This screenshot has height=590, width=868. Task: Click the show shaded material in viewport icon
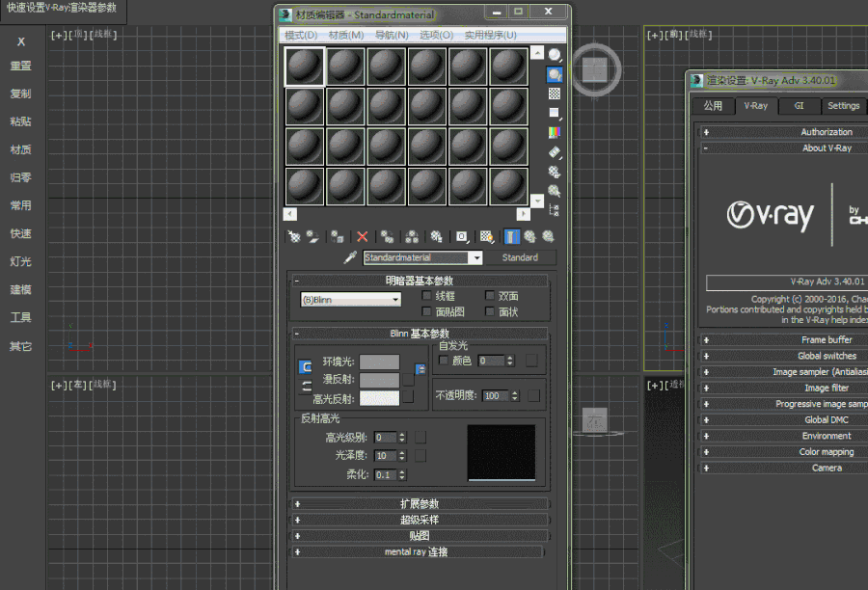tap(485, 237)
